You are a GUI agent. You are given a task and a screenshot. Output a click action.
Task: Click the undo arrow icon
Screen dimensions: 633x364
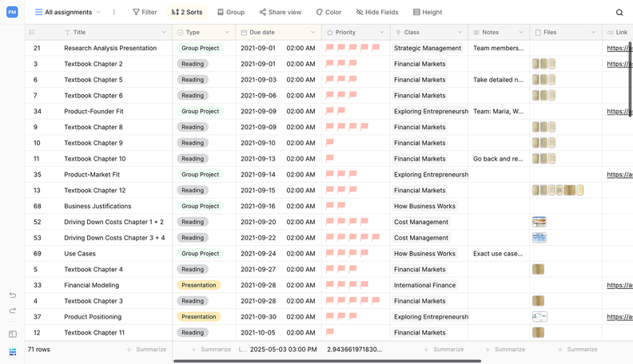[x=12, y=295]
